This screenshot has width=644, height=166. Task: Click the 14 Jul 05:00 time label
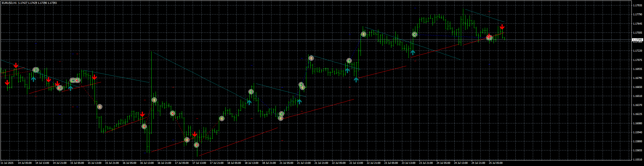pyautogui.click(x=25, y=163)
